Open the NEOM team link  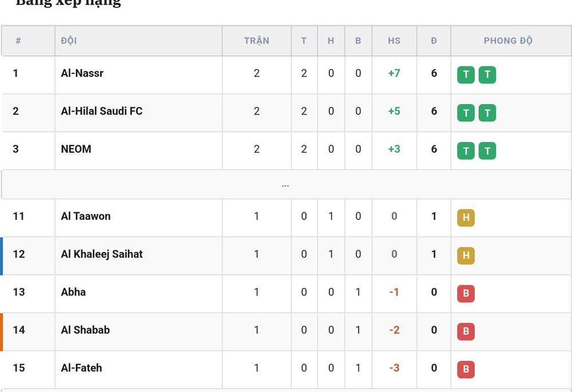pos(76,149)
